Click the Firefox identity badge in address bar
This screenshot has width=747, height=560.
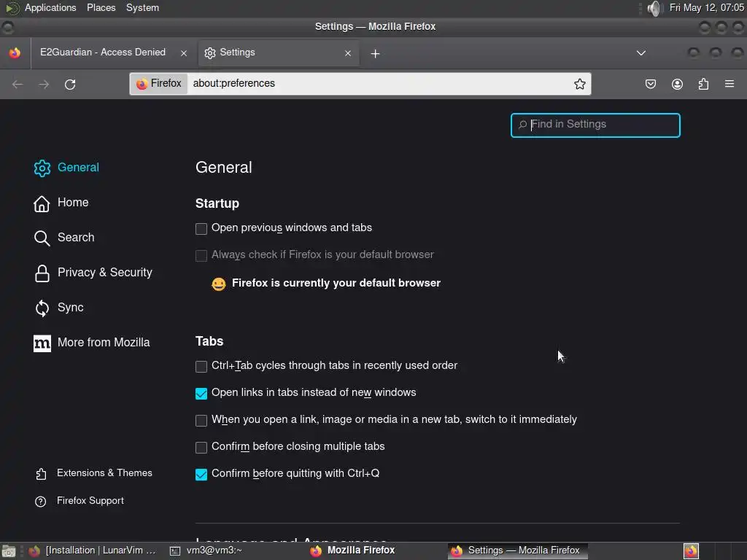point(159,83)
